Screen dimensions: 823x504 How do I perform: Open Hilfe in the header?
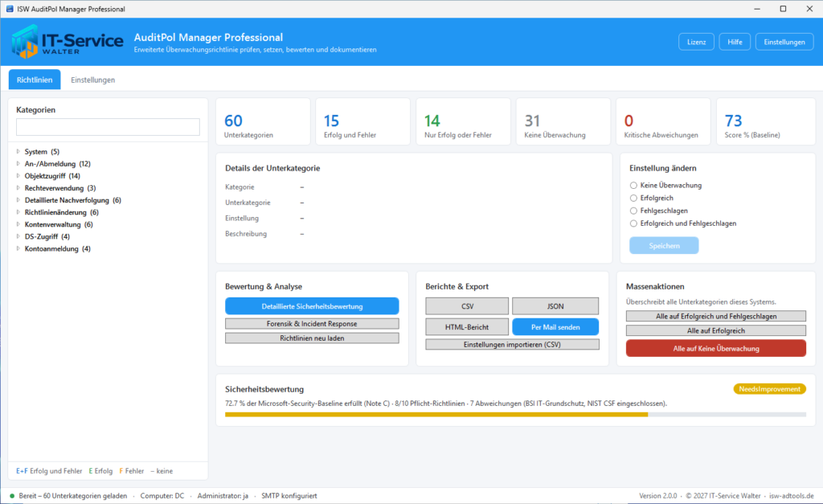pyautogui.click(x=735, y=42)
